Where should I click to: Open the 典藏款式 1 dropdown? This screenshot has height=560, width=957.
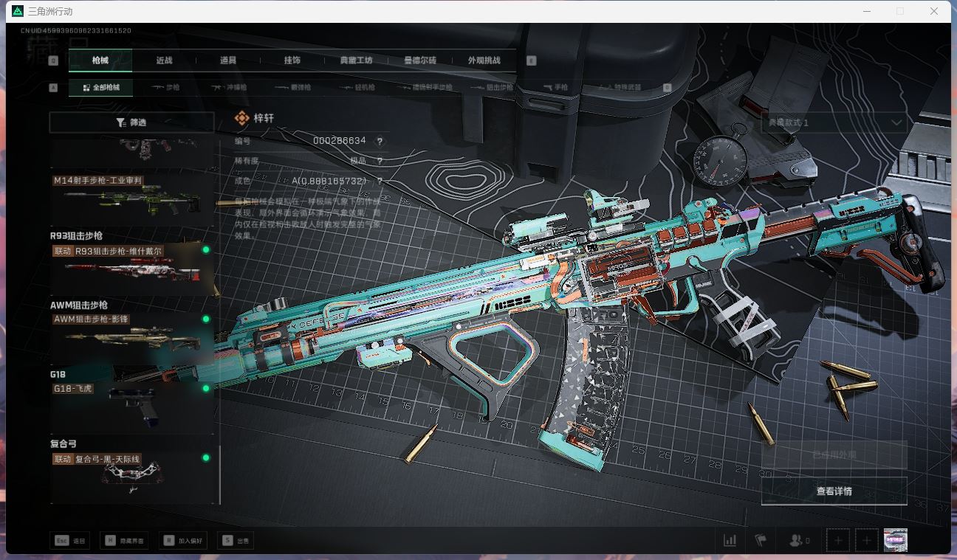834,122
